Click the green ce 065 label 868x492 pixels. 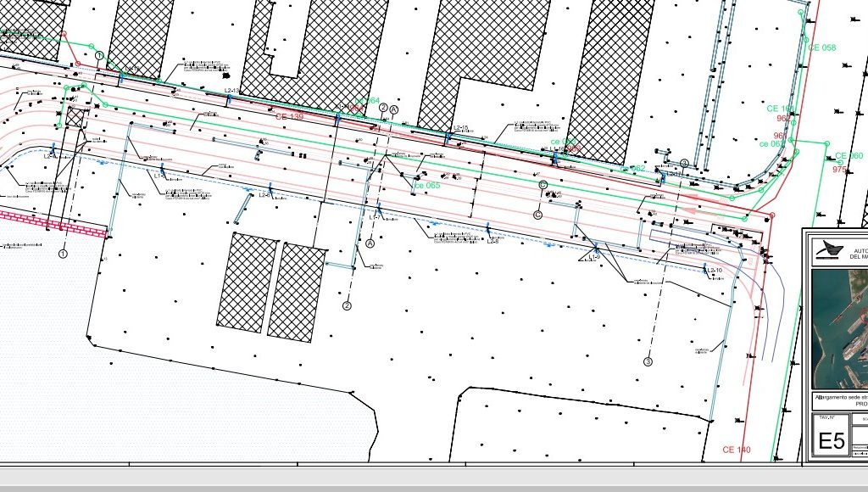[x=426, y=185]
